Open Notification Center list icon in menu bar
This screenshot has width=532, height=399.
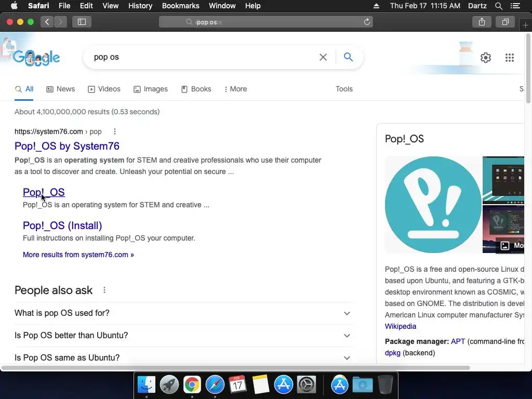click(x=515, y=6)
